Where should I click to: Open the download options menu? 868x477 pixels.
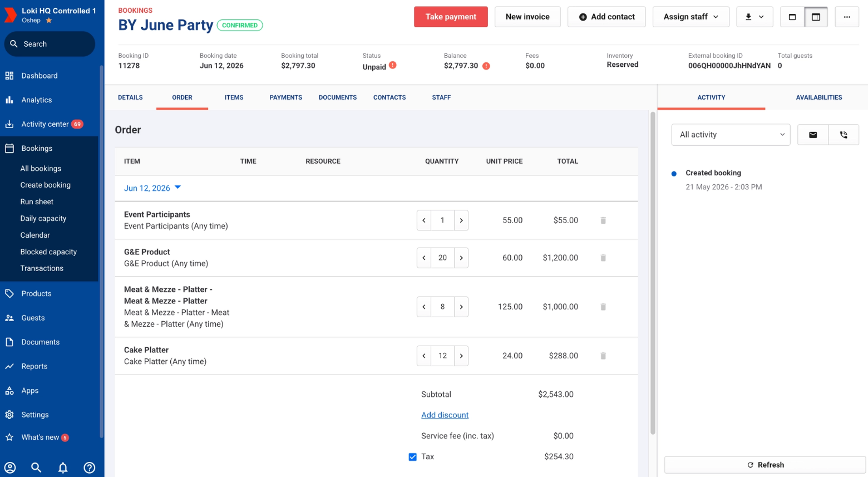[x=754, y=17]
